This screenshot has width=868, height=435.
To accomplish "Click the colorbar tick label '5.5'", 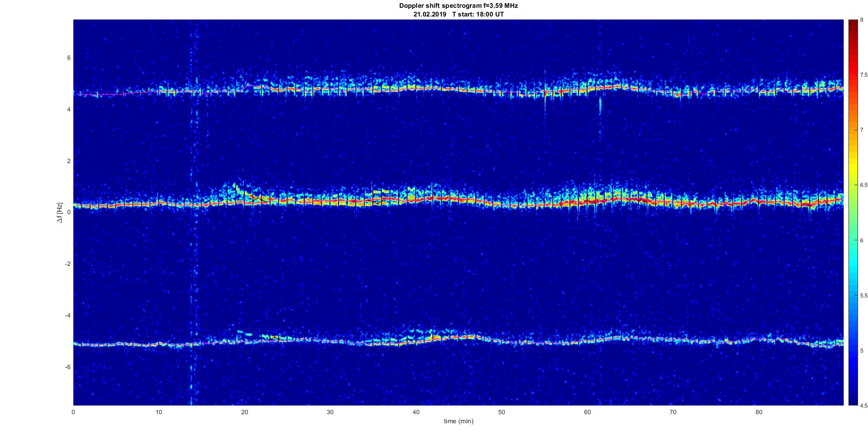I will tap(864, 295).
